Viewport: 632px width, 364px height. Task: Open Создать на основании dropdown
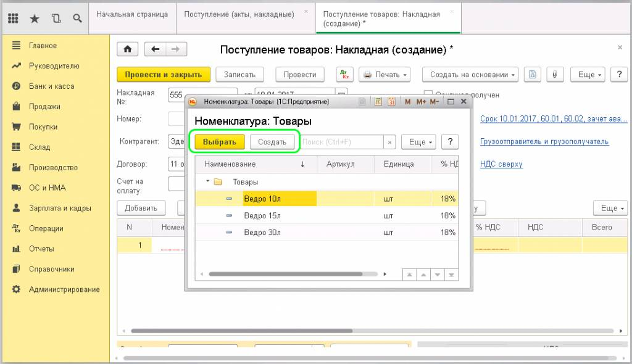(x=470, y=75)
